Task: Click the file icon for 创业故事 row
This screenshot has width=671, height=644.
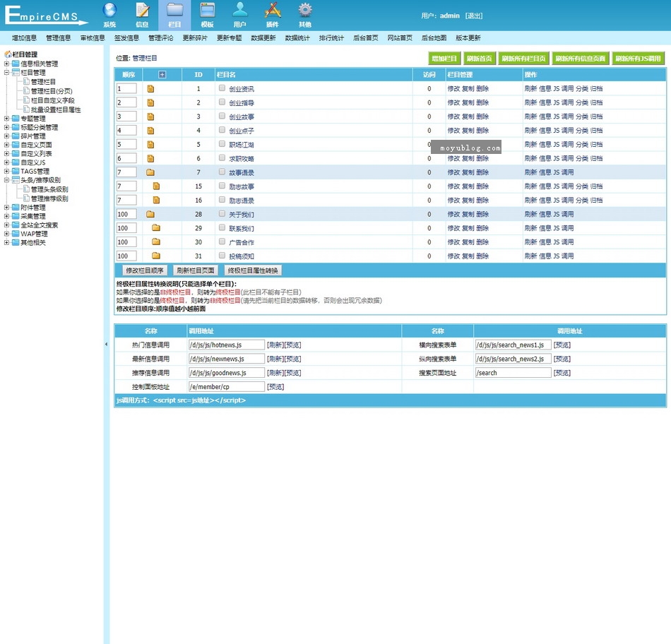Action: coord(150,117)
